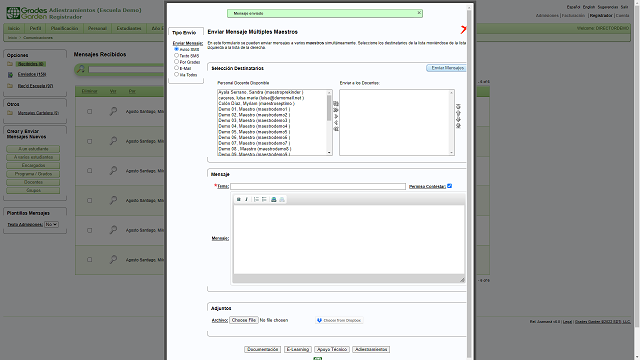
Task: Click down arrow of recipients list scrollbar
Action: 451,153
